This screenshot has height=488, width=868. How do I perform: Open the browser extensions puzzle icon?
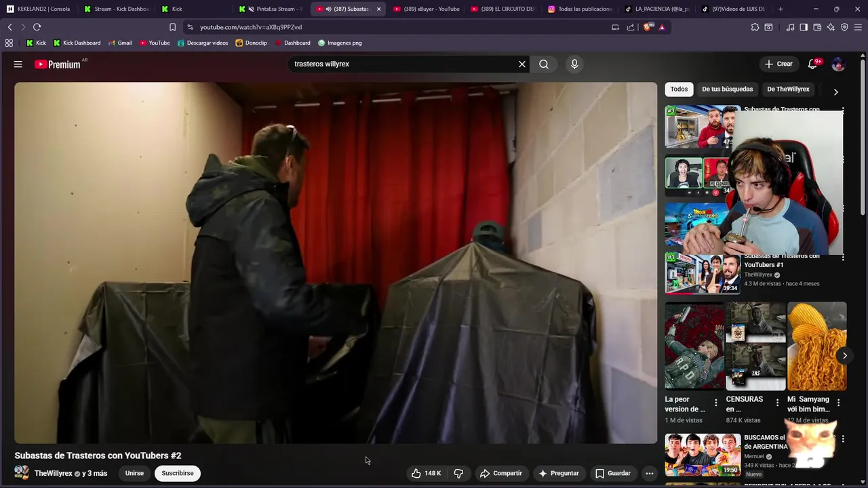tap(755, 27)
